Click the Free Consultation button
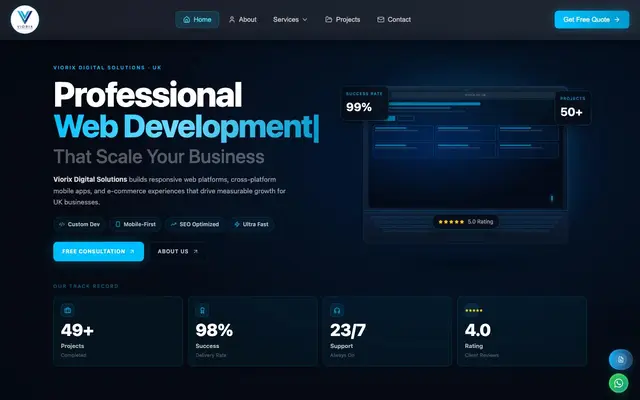640x400 pixels. point(98,251)
